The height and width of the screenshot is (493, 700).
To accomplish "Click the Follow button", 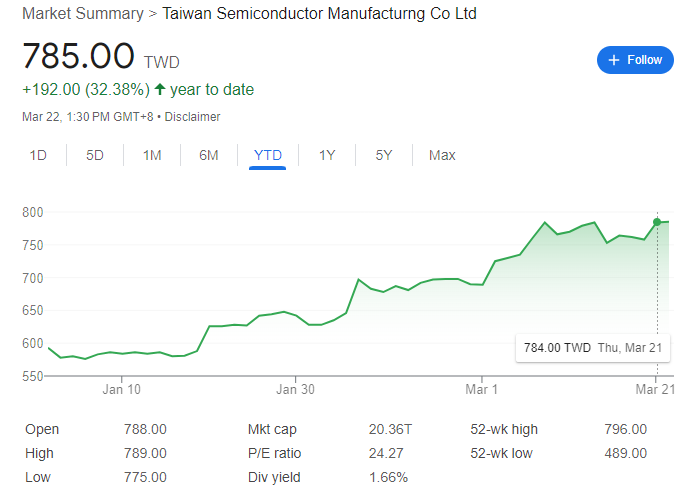I will click(635, 60).
